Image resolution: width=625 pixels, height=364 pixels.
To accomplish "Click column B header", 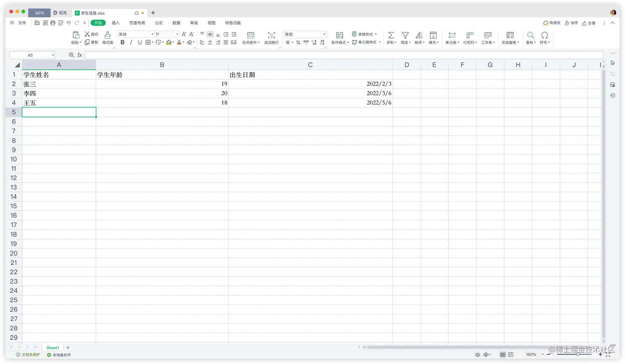I will pyautogui.click(x=162, y=65).
